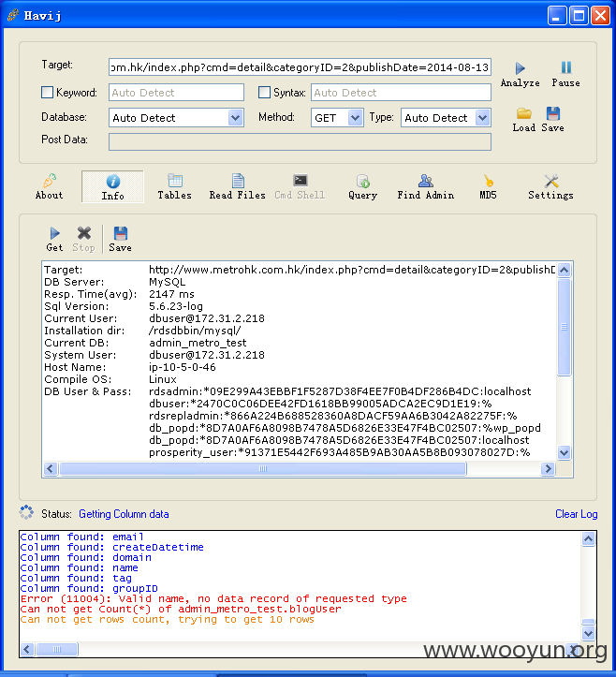Click the rdsadmin password hash line
Screen dimensions: 616x677
(340, 391)
